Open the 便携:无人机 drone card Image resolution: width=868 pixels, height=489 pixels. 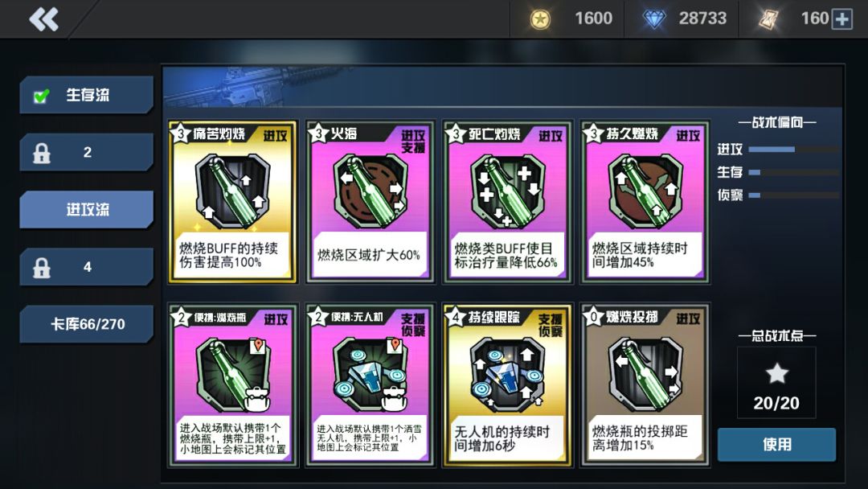370,384
